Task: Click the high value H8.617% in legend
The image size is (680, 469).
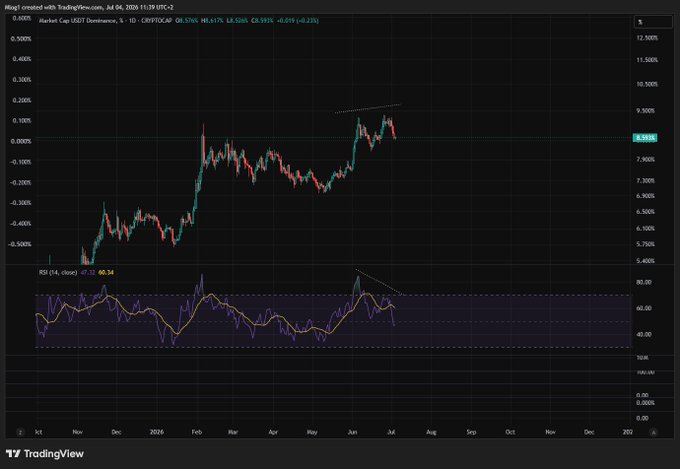Action: 212,20
